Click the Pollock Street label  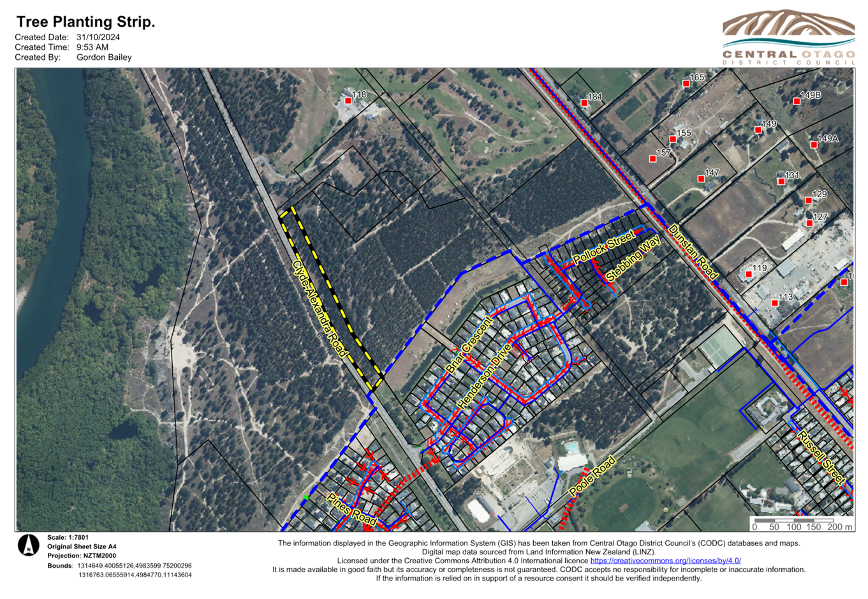(x=603, y=248)
